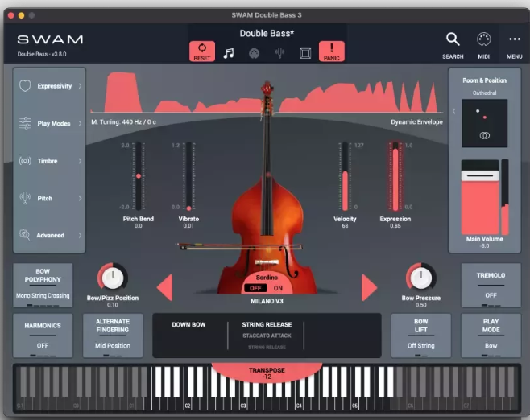Click the Main Volume slider

click(479, 197)
